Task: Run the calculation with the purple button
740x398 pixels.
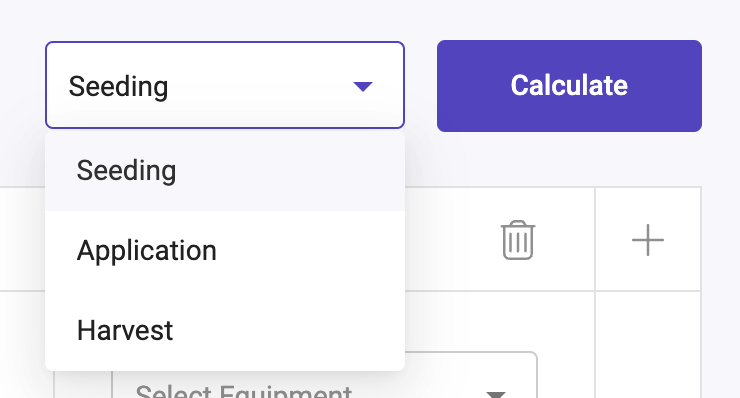Action: coord(569,86)
